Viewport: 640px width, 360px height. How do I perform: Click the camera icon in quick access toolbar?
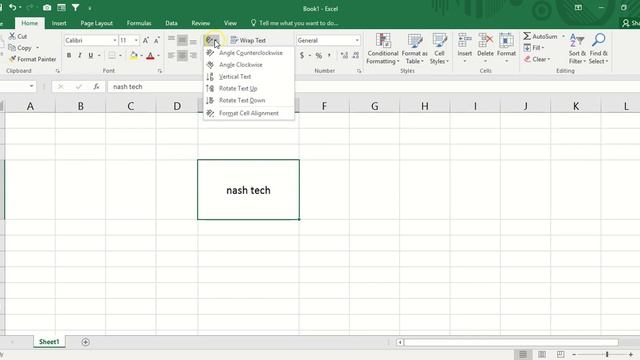click(x=47, y=8)
